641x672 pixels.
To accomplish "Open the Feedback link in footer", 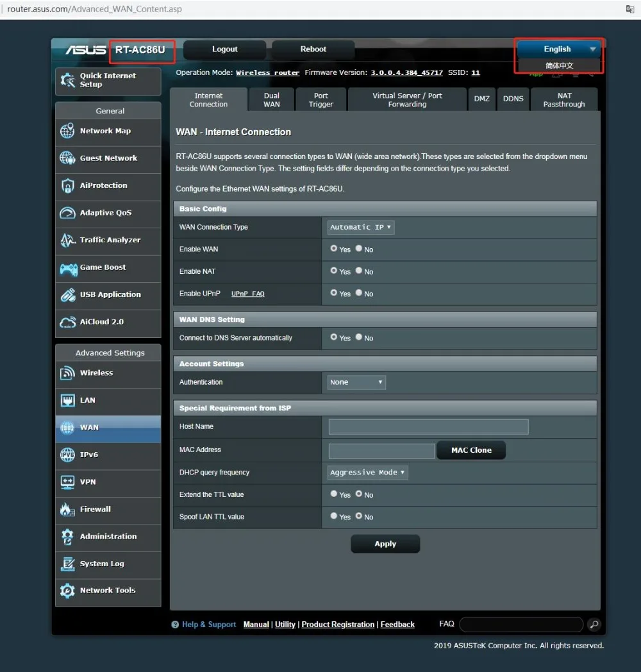I will point(397,625).
